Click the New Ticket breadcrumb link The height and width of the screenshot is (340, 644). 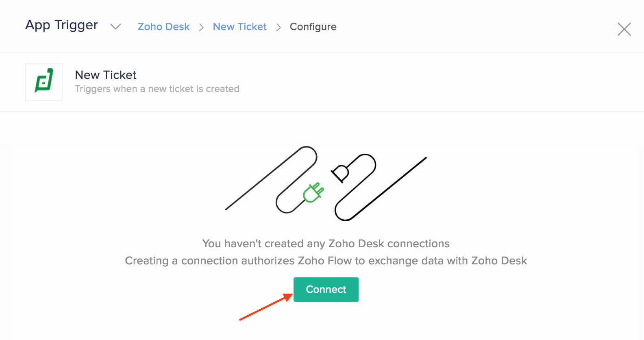(x=239, y=26)
